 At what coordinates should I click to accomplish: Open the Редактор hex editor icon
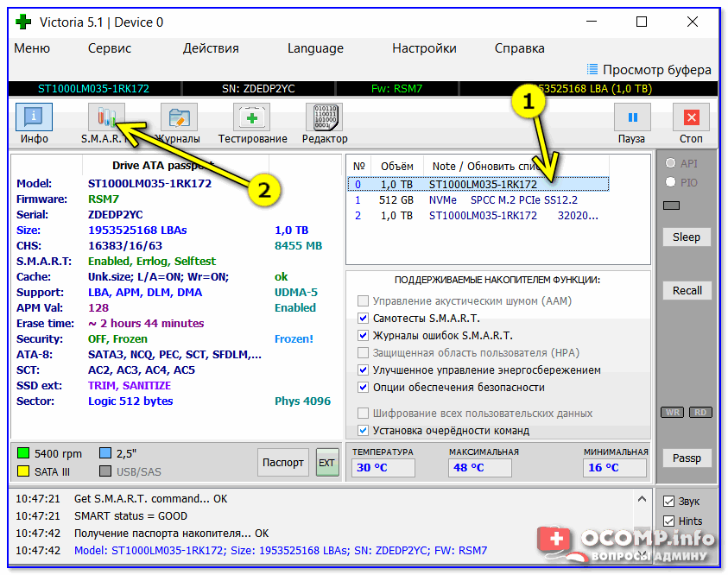tap(325, 118)
